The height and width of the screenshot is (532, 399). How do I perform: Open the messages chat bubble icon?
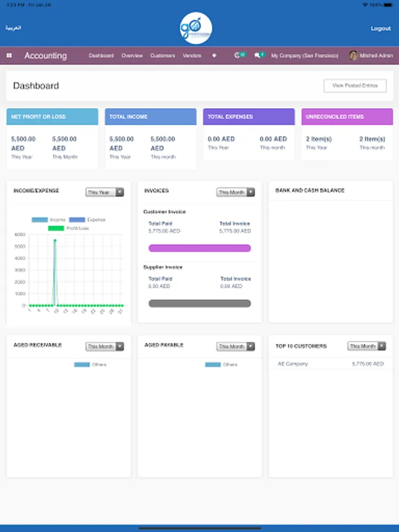(x=257, y=56)
